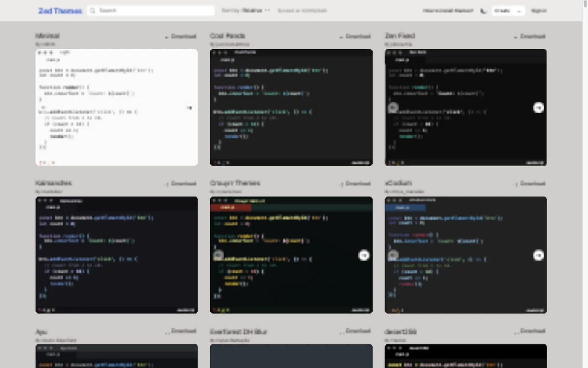Download the xCodium theme
Image resolution: width=588 pixels, height=368 pixels.
[x=530, y=183]
